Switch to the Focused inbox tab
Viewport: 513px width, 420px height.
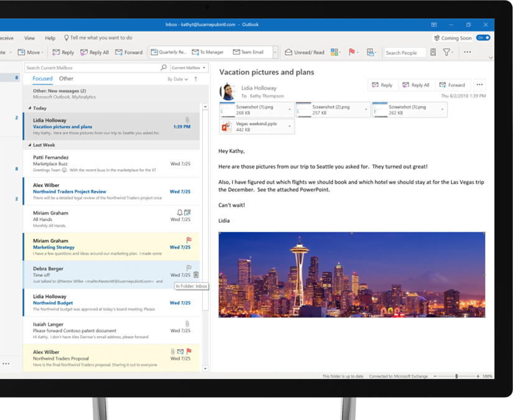42,78
